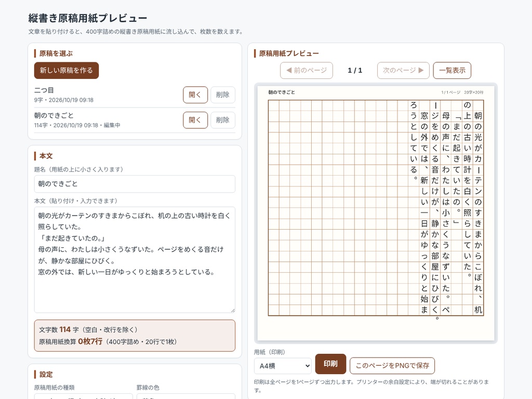Click the 一覧表示 button
Viewport: 532px width, 399px height.
pyautogui.click(x=452, y=70)
